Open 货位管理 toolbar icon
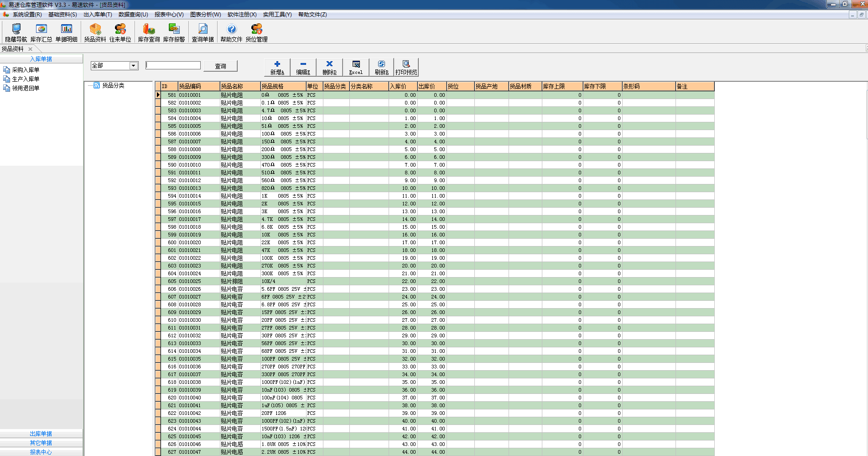 tap(257, 33)
